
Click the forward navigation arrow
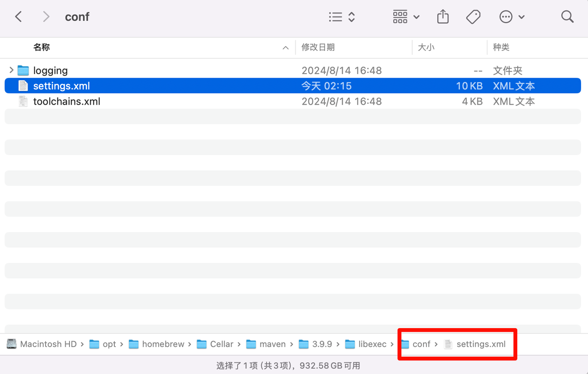(x=46, y=17)
